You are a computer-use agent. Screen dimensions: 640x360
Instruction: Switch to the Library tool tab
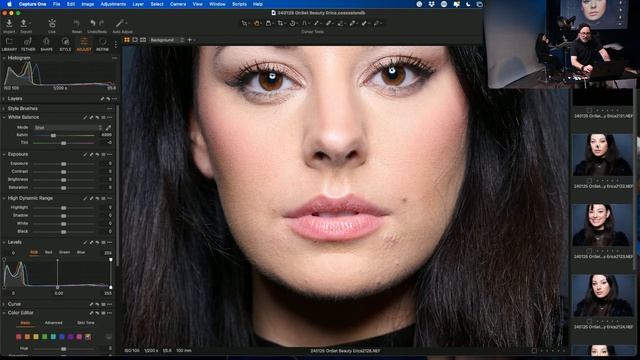9,44
